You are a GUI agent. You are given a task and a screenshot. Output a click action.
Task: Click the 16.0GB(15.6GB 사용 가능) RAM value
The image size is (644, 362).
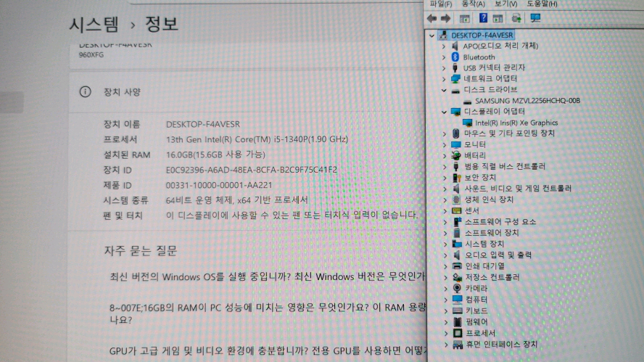click(x=215, y=155)
